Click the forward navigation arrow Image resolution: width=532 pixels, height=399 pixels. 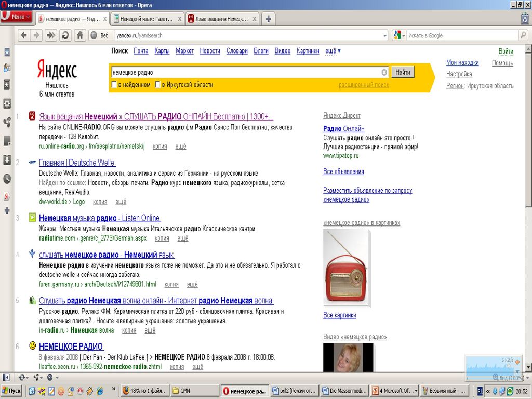[x=36, y=35]
